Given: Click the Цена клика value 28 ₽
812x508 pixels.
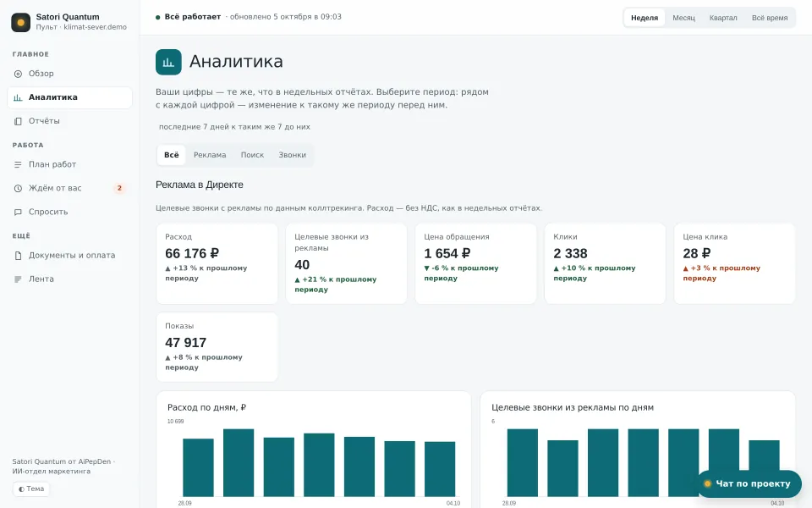Looking at the screenshot, I should [x=696, y=253].
